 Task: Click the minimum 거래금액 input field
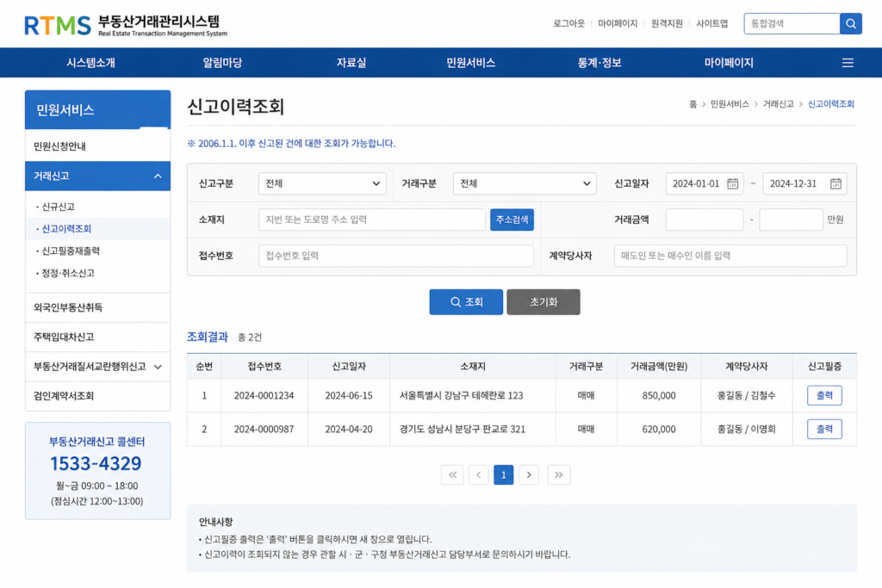click(705, 220)
